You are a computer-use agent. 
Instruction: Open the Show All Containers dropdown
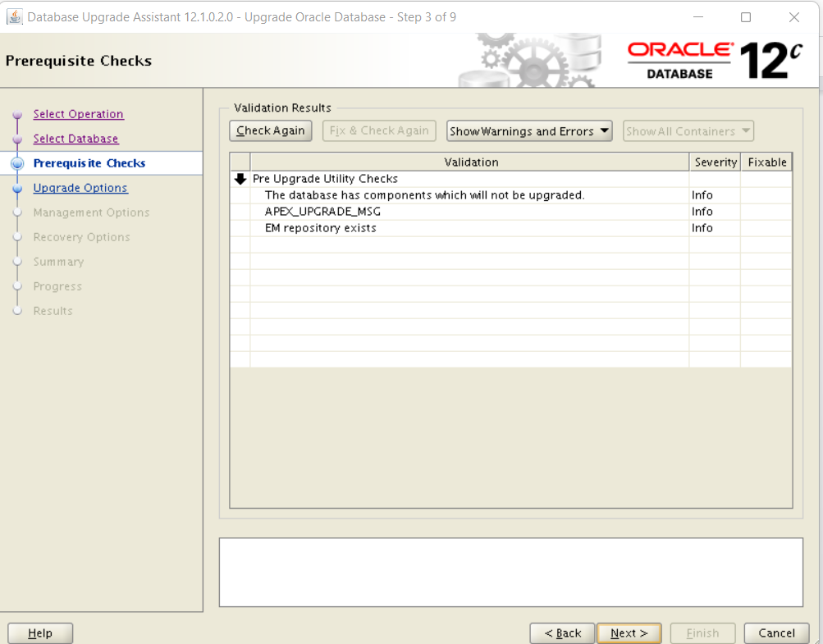pos(688,131)
